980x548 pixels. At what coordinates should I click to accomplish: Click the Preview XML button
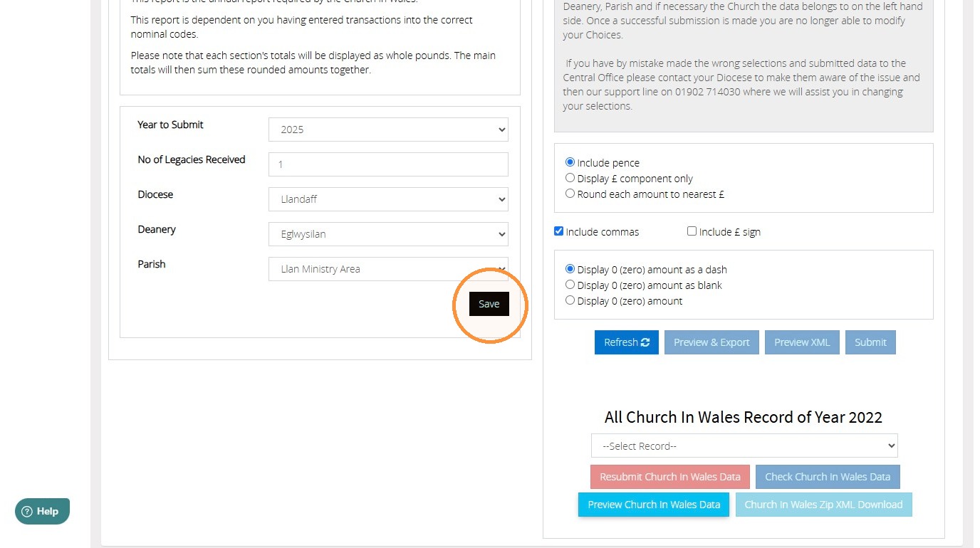coord(802,342)
